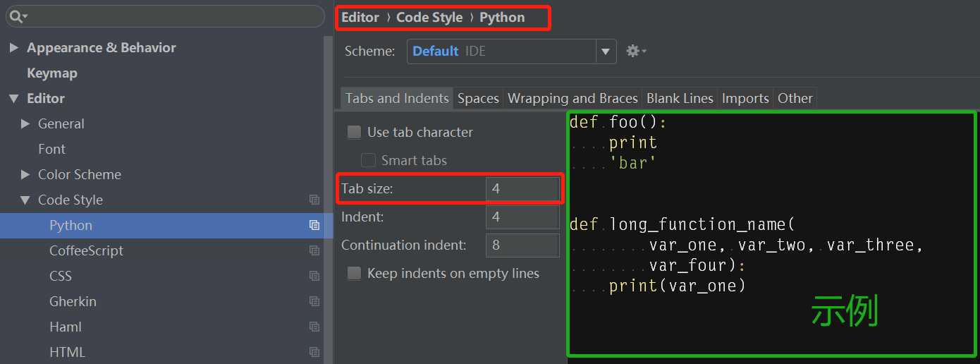
Task: Click copy icon beside Code Style
Action: point(314,200)
